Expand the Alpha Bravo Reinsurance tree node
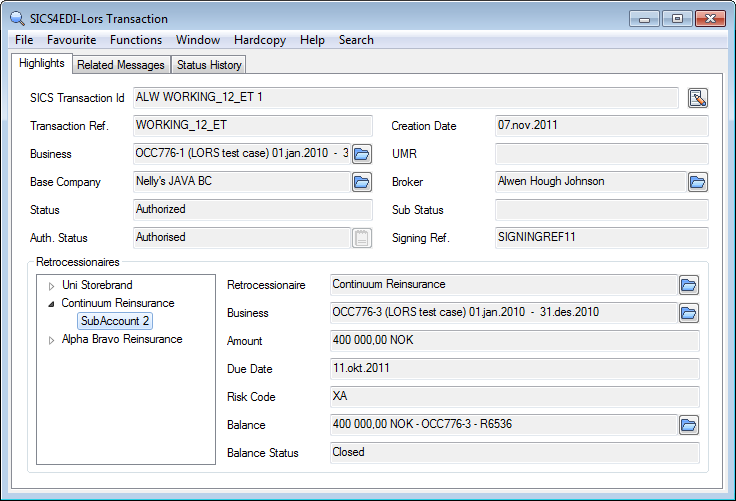736x501 pixels. point(52,340)
